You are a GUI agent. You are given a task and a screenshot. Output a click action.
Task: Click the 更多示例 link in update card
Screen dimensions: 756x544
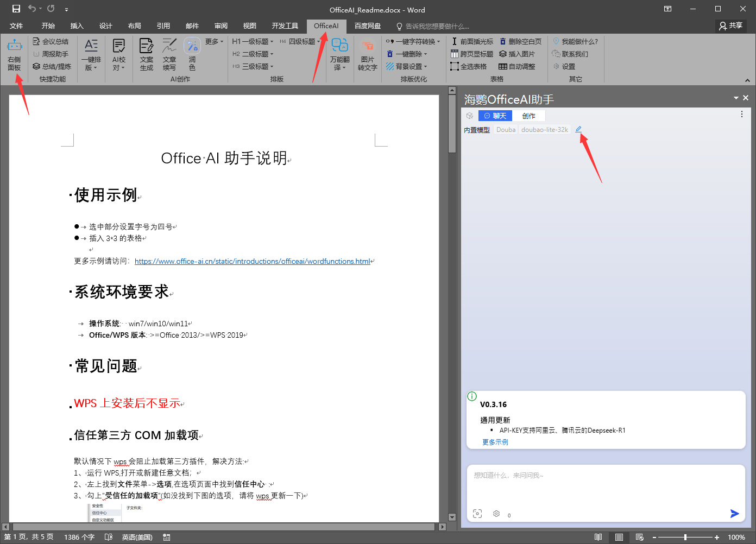tap(495, 442)
